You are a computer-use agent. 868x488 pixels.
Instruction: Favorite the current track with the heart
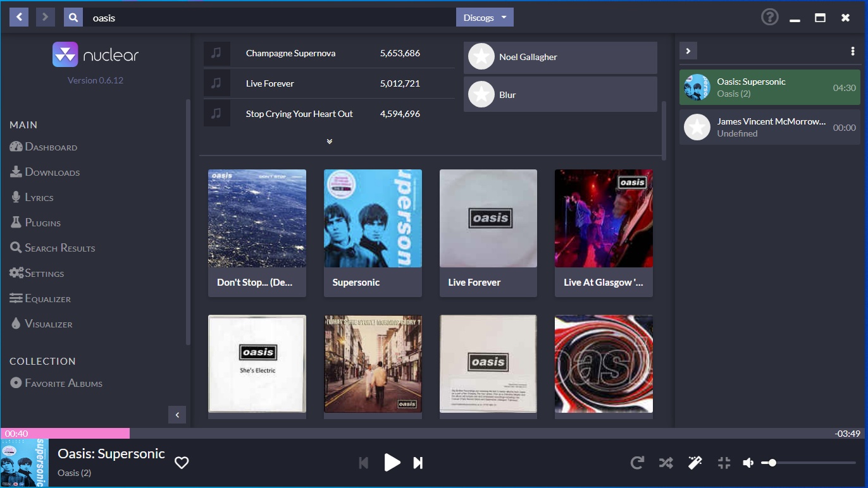pos(182,463)
